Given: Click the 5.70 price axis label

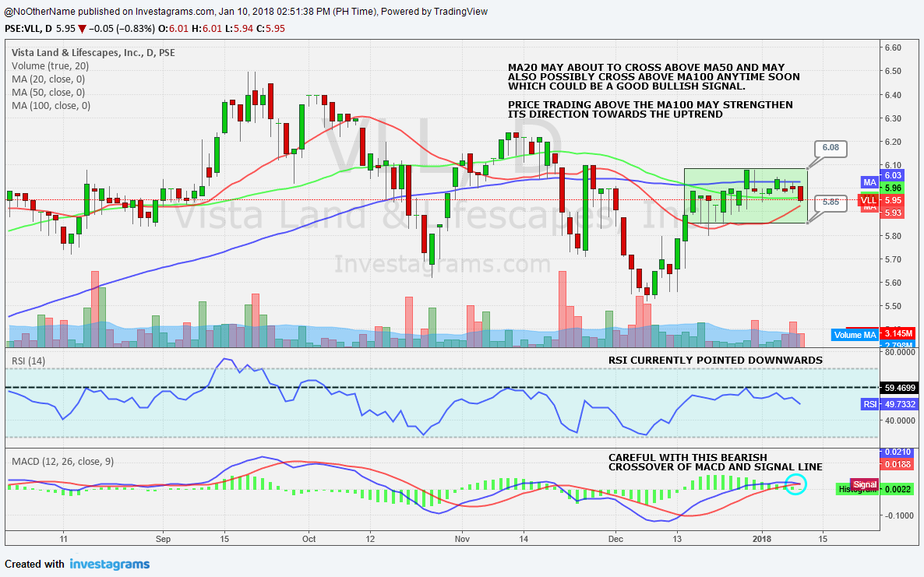Looking at the screenshot, I should click(893, 259).
